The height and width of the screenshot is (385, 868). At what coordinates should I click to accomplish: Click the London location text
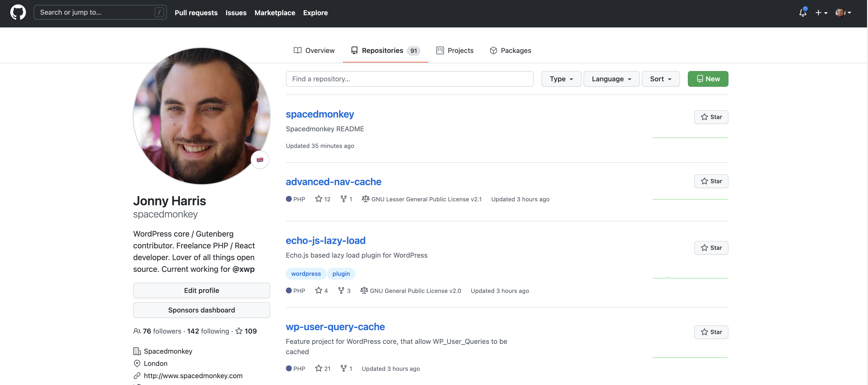coord(156,363)
